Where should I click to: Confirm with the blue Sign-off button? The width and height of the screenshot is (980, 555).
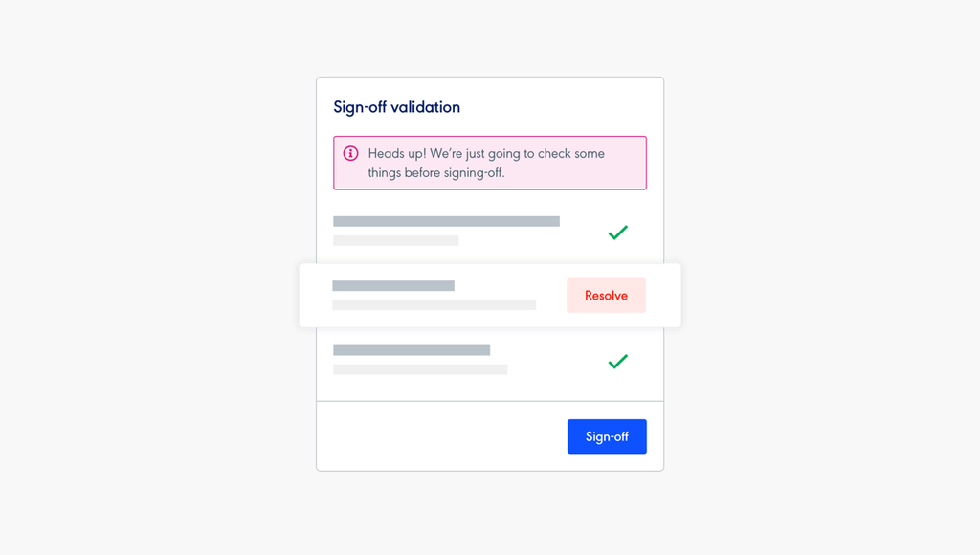tap(607, 436)
